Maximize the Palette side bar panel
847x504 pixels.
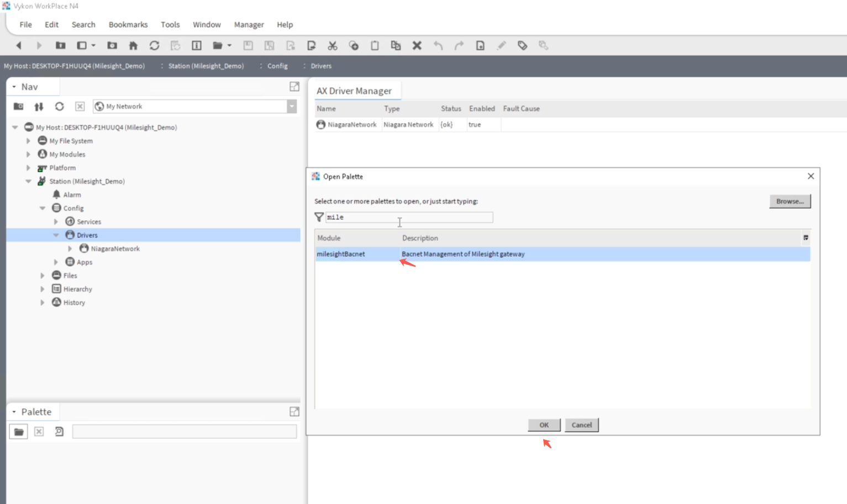coord(294,412)
